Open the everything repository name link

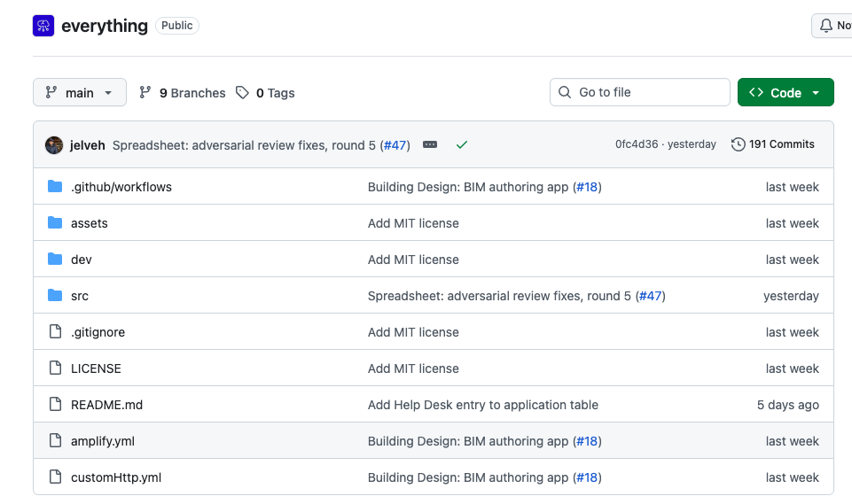coord(105,26)
